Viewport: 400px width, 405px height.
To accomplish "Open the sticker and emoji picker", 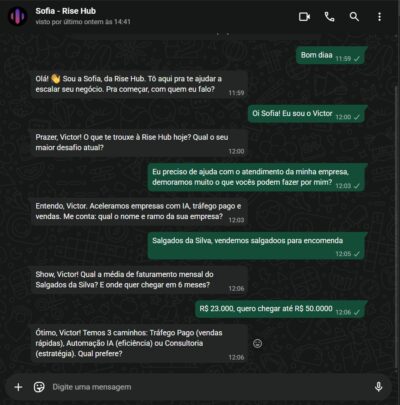I will (x=39, y=387).
